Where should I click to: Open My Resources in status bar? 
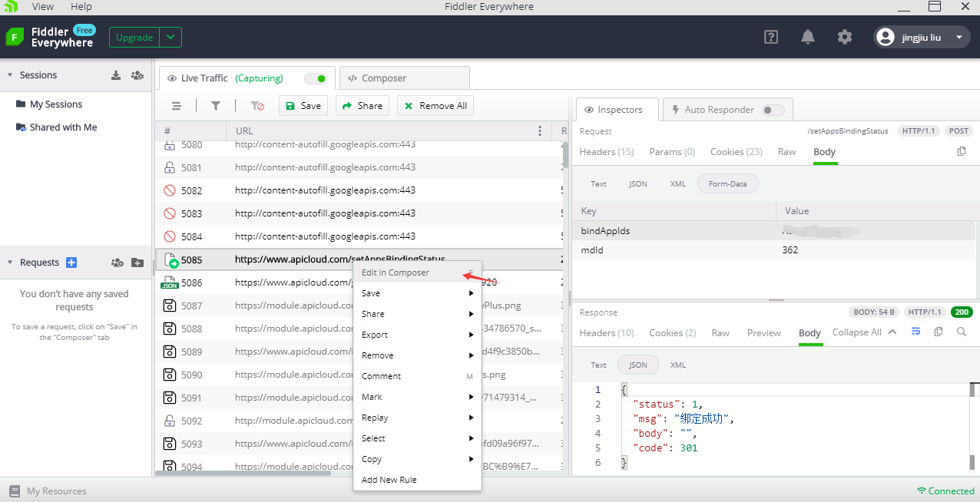pos(48,491)
